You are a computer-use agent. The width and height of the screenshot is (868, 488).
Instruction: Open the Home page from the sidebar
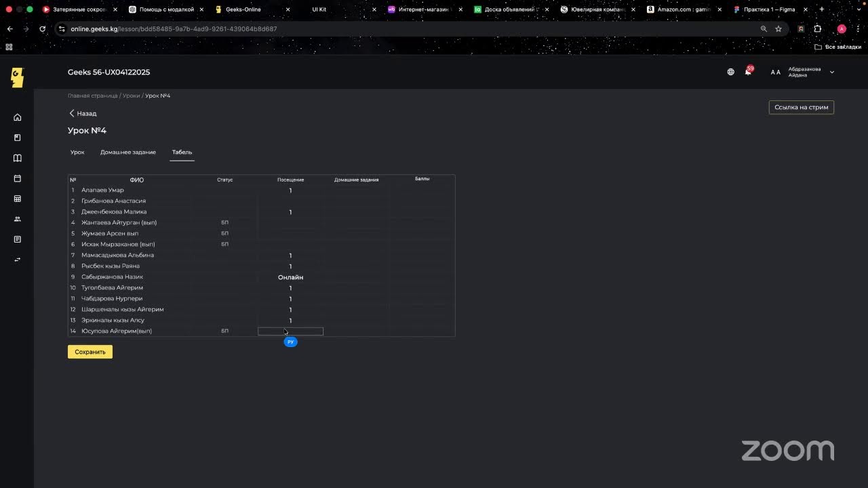pyautogui.click(x=18, y=117)
